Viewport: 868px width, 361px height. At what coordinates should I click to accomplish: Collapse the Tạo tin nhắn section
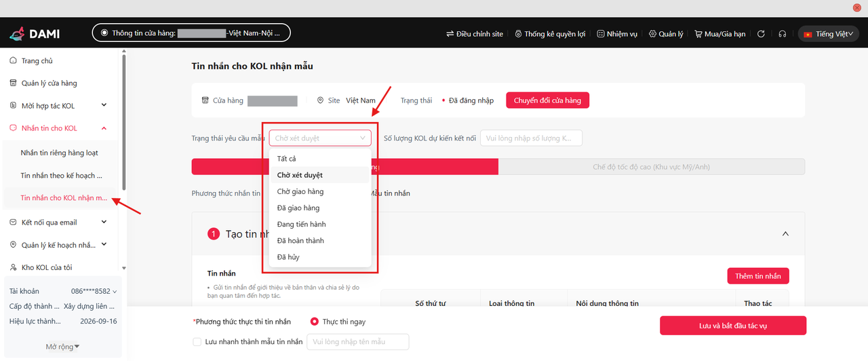[785, 233]
